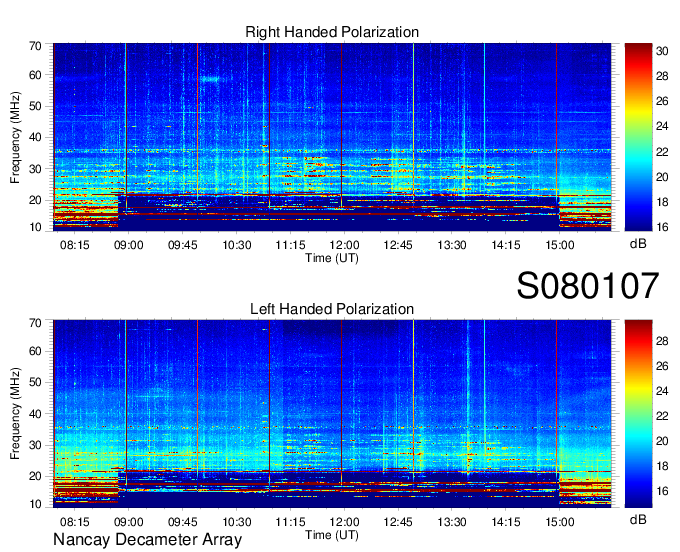Click Time (UT) label under Left Handed plot
This screenshot has height=552, width=680.
pos(332,535)
